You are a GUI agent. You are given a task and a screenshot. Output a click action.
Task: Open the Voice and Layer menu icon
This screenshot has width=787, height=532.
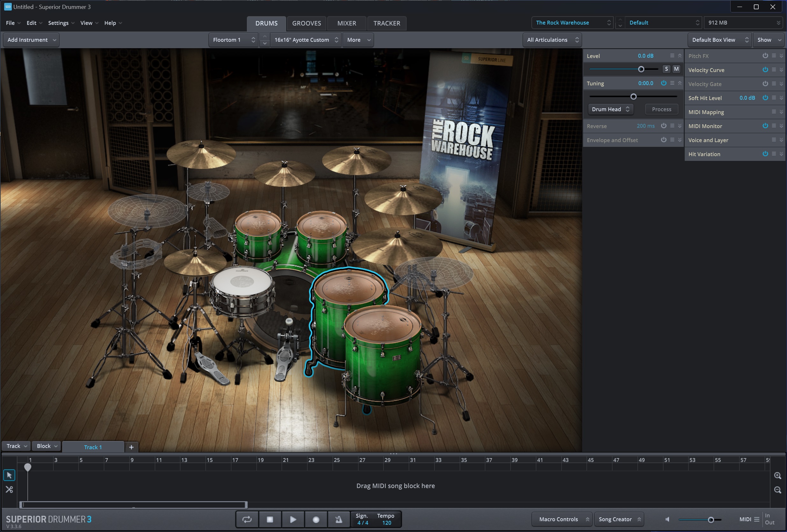(x=774, y=140)
